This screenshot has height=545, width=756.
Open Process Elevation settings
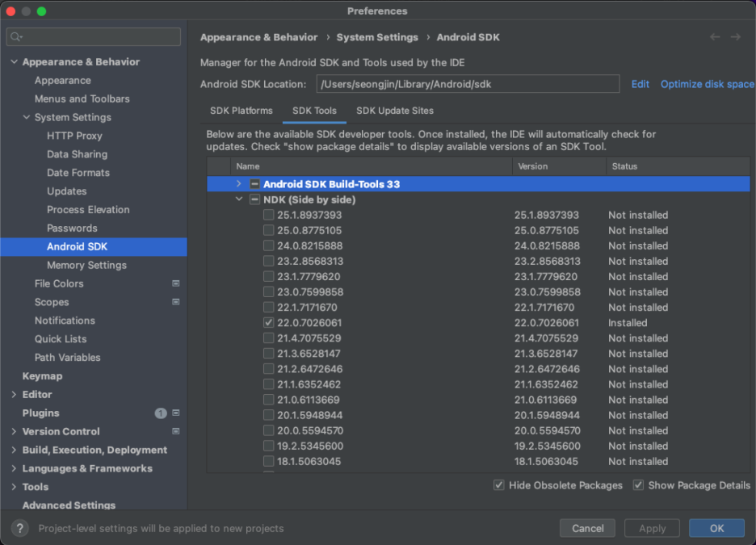pyautogui.click(x=88, y=210)
